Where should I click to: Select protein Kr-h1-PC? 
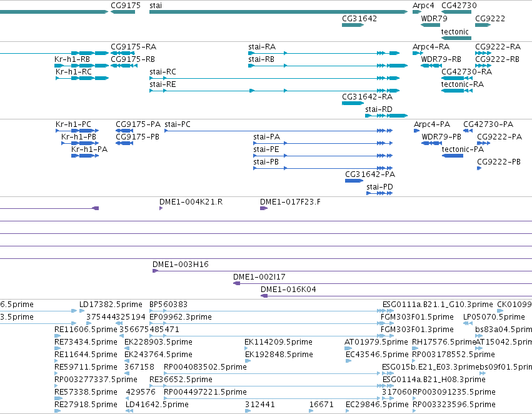point(77,131)
